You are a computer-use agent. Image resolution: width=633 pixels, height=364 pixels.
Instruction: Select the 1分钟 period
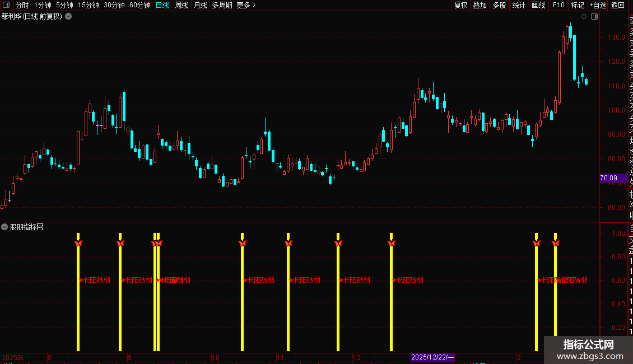click(x=43, y=5)
